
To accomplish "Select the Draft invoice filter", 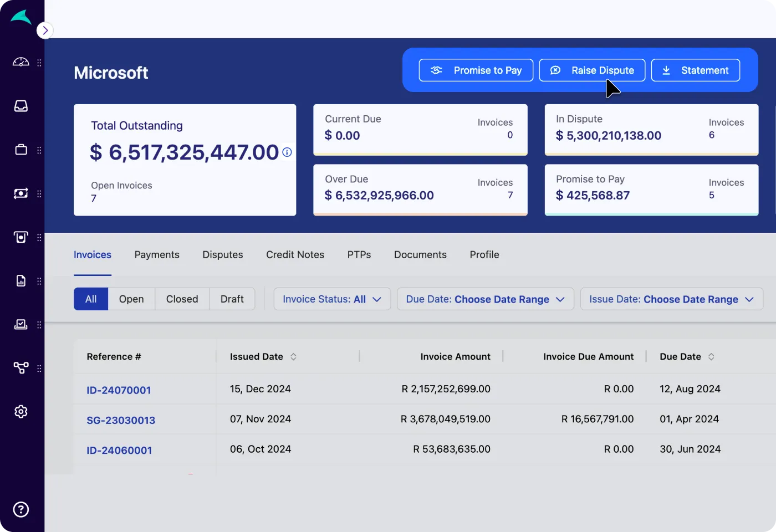I will coord(232,299).
